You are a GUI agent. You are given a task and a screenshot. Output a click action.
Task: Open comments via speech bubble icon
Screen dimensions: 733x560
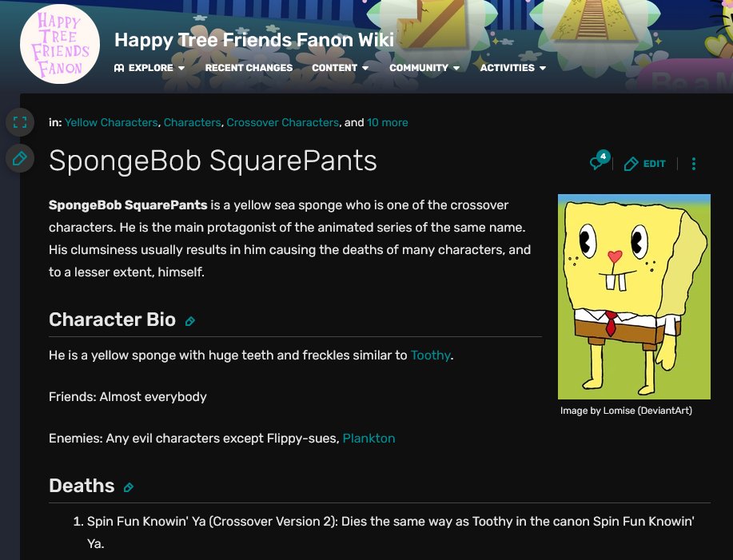click(x=600, y=161)
